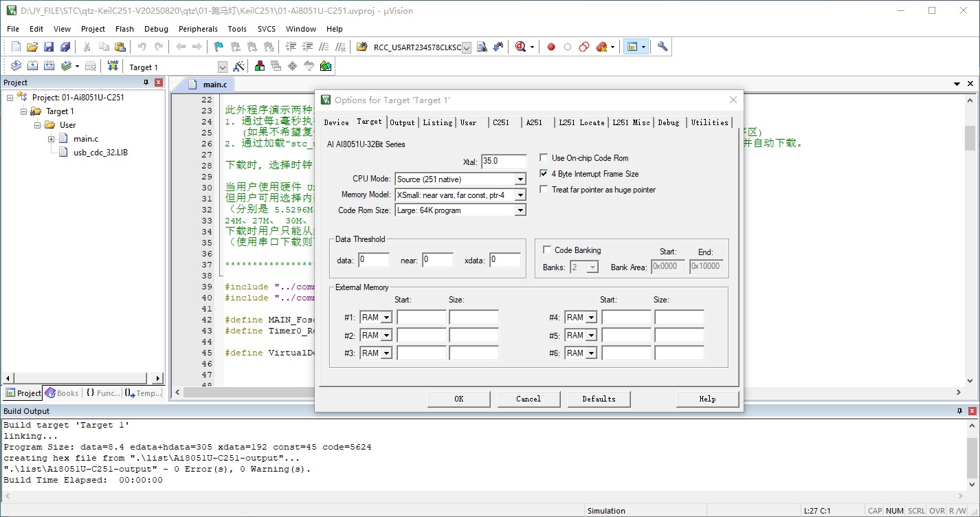This screenshot has width=980, height=517.
Task: Open Configuration via the wrench icon
Action: point(662,47)
